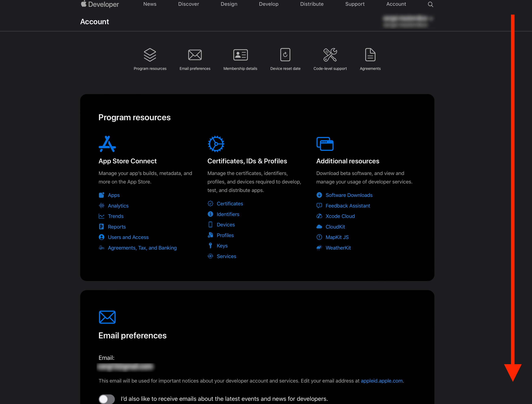Click the Feedback Assistant bubble icon
Image resolution: width=532 pixels, height=404 pixels.
click(319, 206)
